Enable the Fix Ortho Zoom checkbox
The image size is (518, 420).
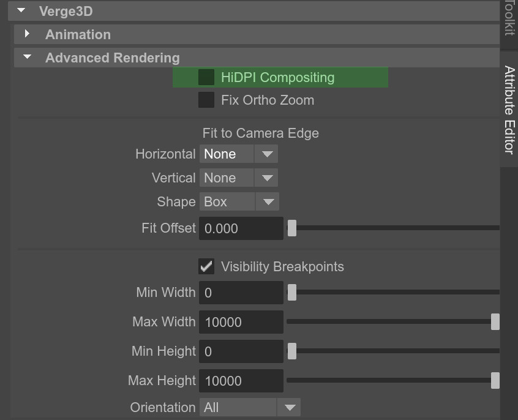tap(206, 100)
